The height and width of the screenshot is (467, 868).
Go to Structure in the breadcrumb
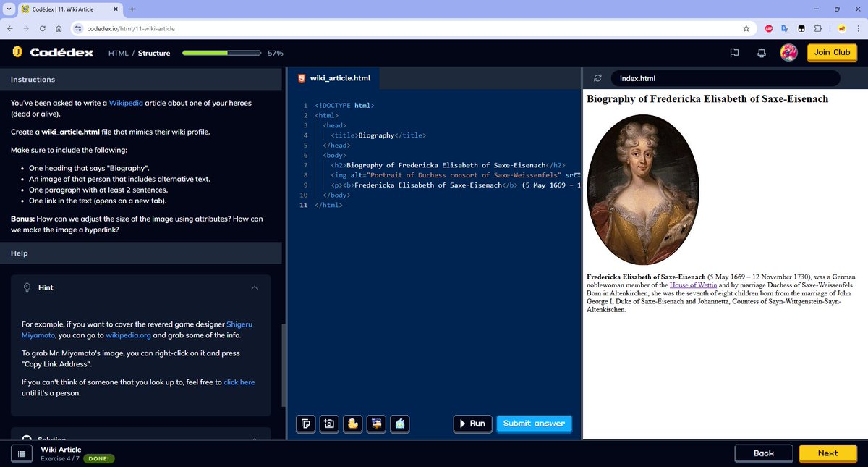pos(154,53)
